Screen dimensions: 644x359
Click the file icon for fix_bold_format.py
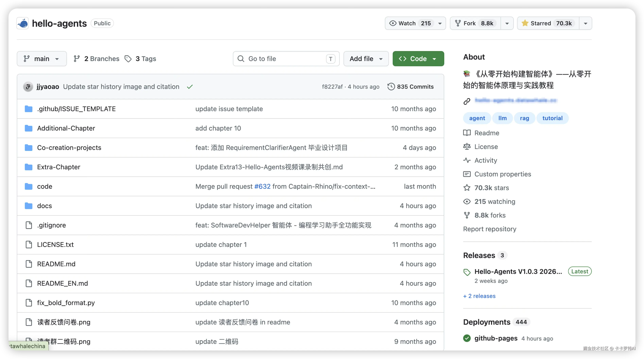[29, 303]
